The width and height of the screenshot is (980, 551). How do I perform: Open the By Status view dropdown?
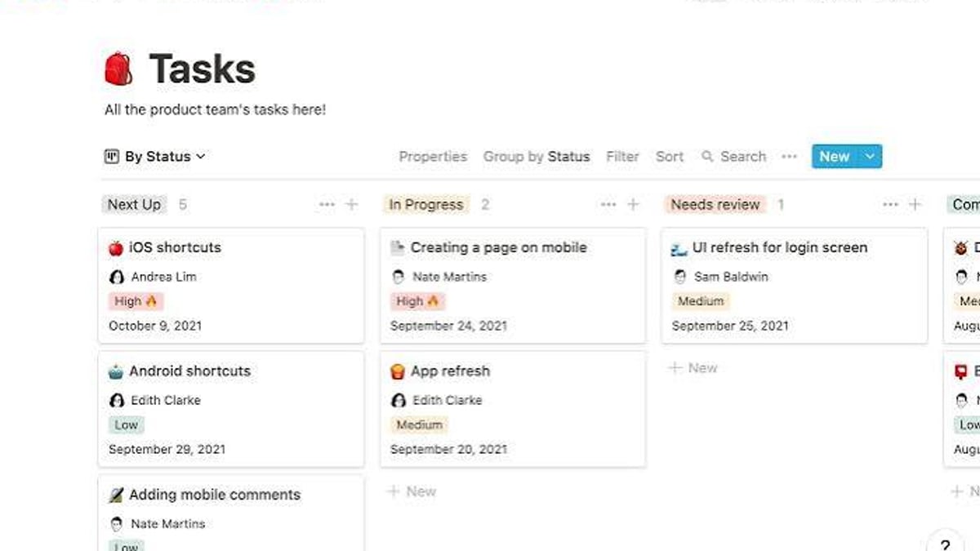[155, 156]
